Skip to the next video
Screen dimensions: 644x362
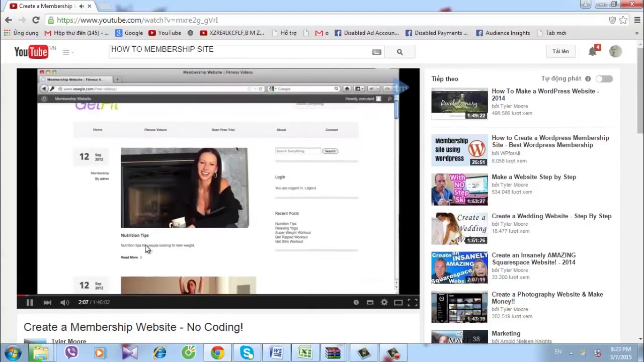(47, 302)
